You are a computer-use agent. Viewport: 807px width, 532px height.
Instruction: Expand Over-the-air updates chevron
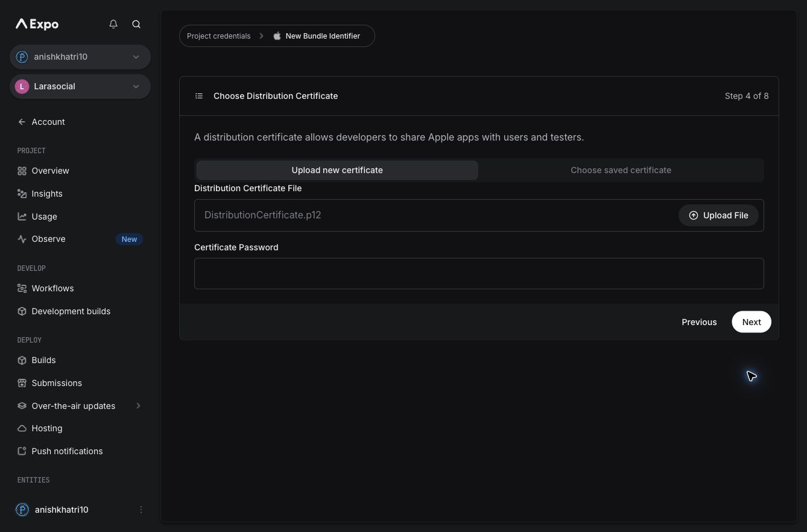click(138, 406)
